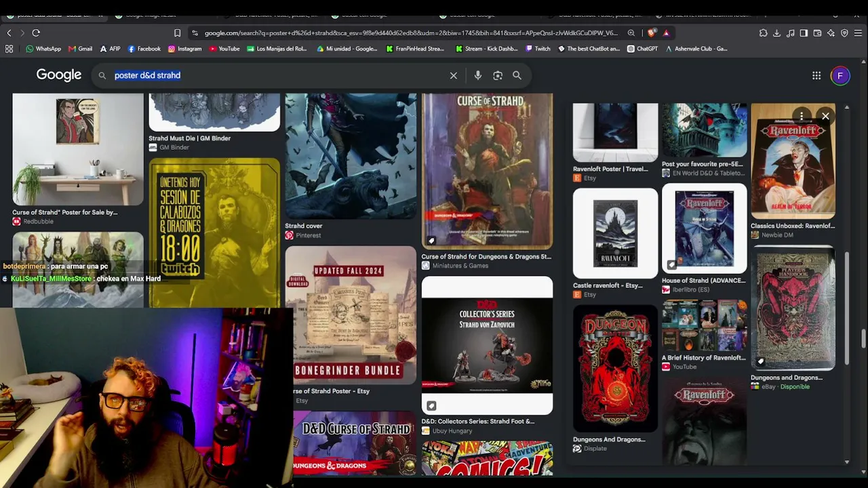Open the image preview panel three-dot menu
The width and height of the screenshot is (868, 488).
tap(802, 117)
